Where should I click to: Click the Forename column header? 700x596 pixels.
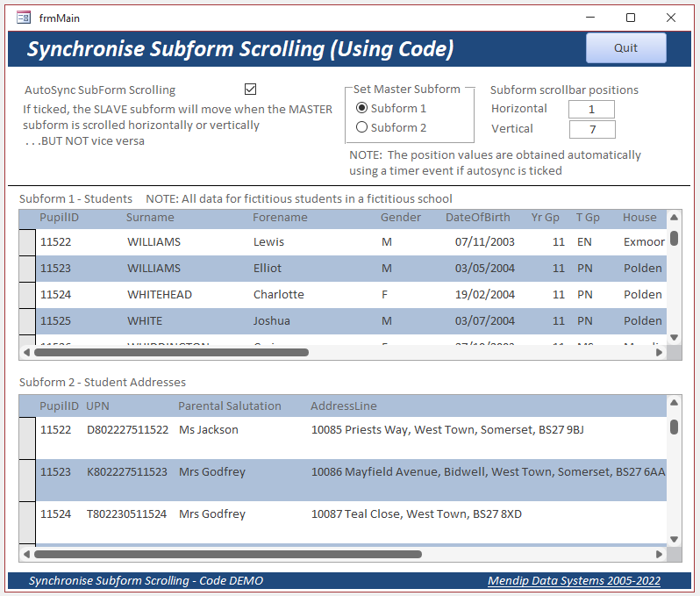[x=280, y=218]
